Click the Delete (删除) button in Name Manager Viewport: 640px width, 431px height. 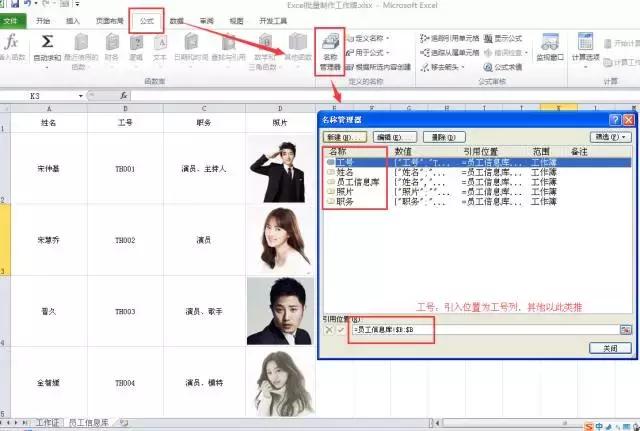pos(444,137)
